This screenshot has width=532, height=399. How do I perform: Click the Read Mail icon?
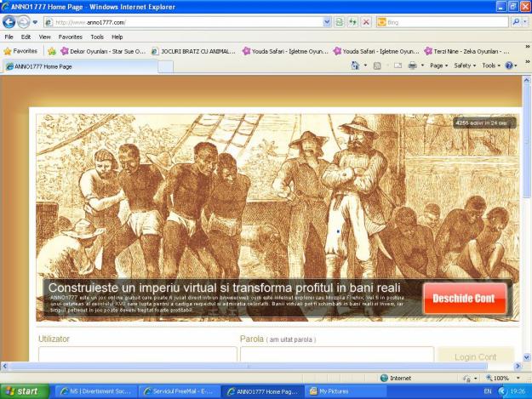[x=398, y=66]
